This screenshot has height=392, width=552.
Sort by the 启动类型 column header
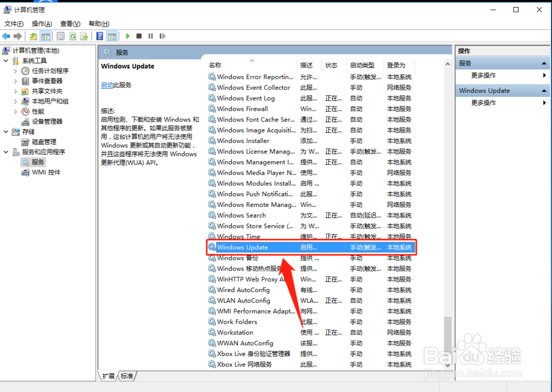(365, 65)
